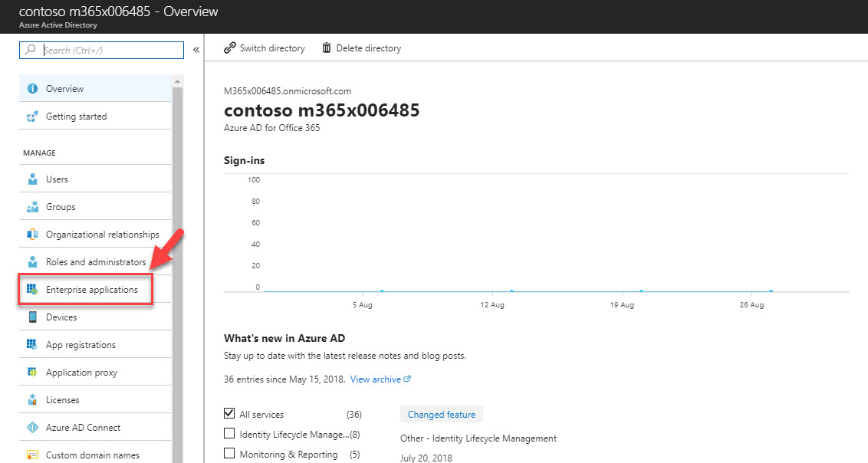Click the 'Azure AD for Office 365' text
This screenshot has height=463, width=868.
point(271,128)
